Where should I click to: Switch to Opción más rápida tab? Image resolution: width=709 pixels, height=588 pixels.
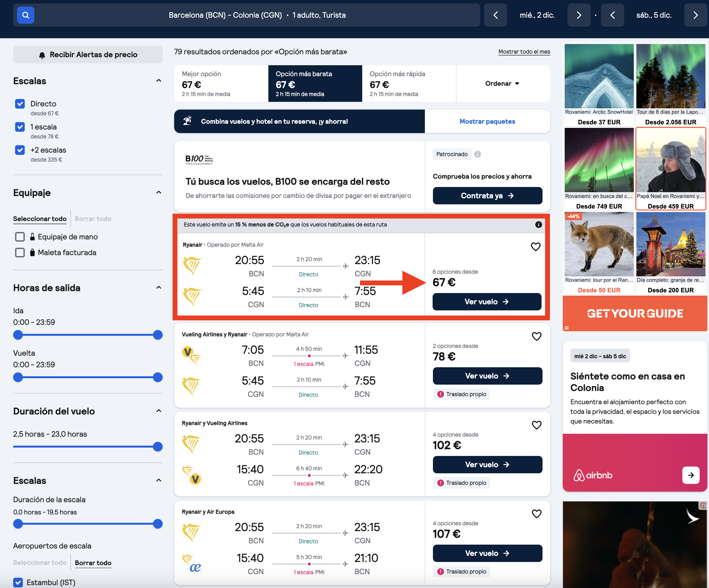(409, 83)
